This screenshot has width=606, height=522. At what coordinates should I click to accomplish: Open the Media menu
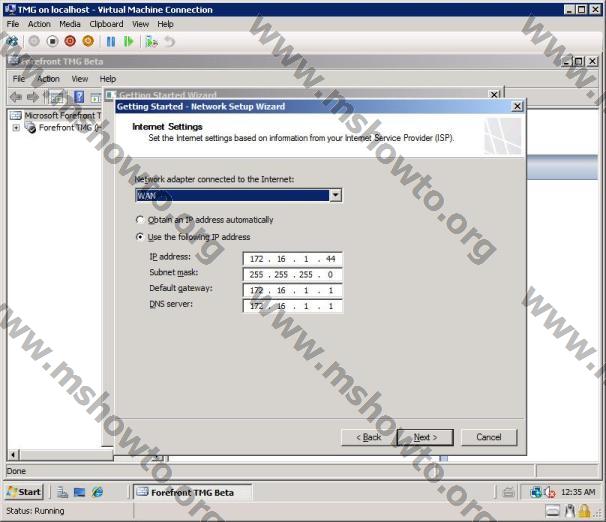point(70,24)
